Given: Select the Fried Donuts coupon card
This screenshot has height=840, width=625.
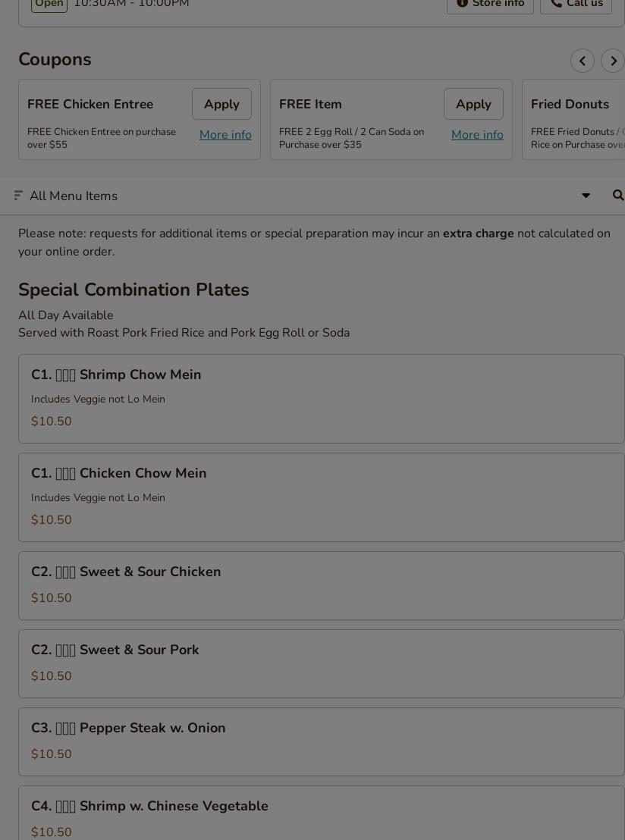Looking at the screenshot, I should pyautogui.click(x=573, y=120).
